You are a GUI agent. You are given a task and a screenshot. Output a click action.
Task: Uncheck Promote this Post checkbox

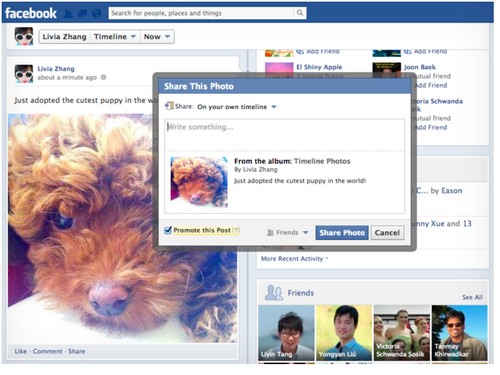click(x=168, y=230)
